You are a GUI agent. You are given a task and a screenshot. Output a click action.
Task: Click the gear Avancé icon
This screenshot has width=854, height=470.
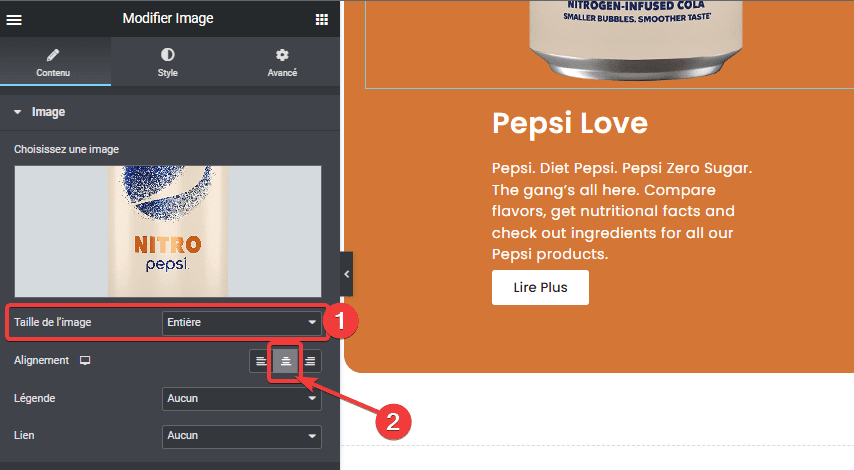(282, 54)
